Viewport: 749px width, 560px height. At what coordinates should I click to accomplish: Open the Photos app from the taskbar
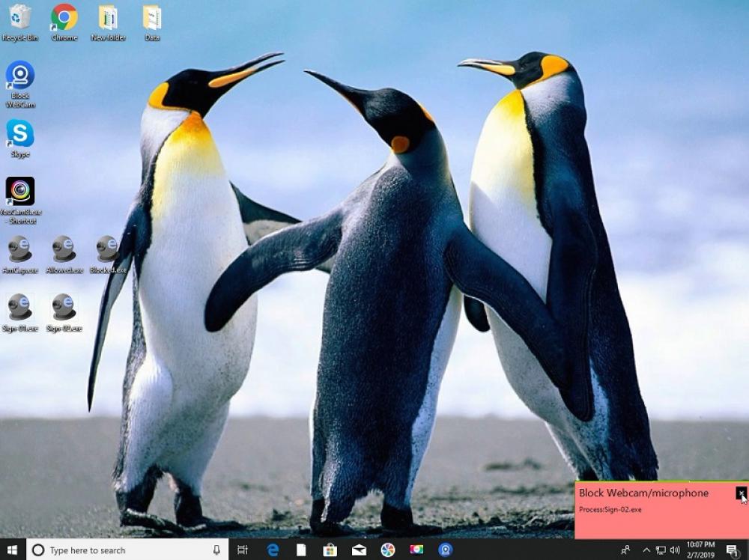[389, 550]
